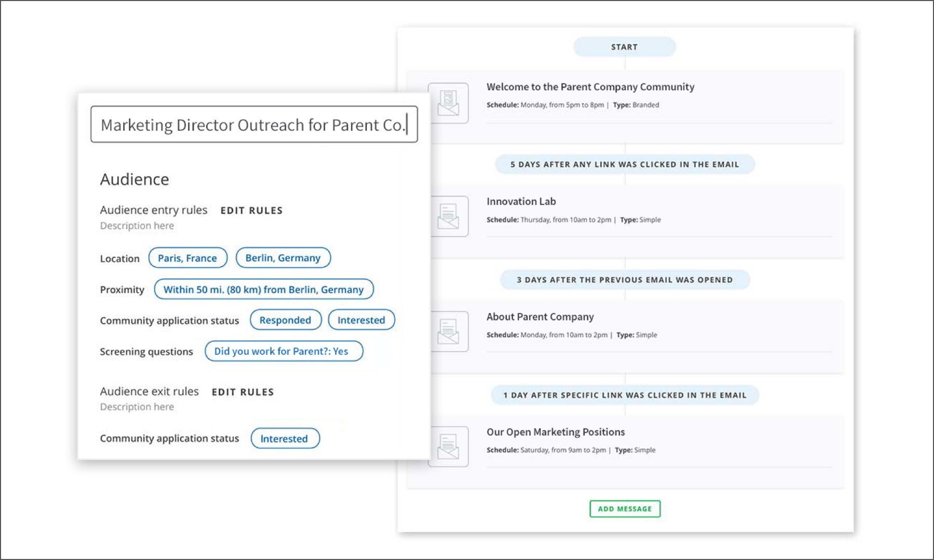Select the Interested exit rule tag
The height and width of the screenshot is (560, 934).
tap(285, 439)
